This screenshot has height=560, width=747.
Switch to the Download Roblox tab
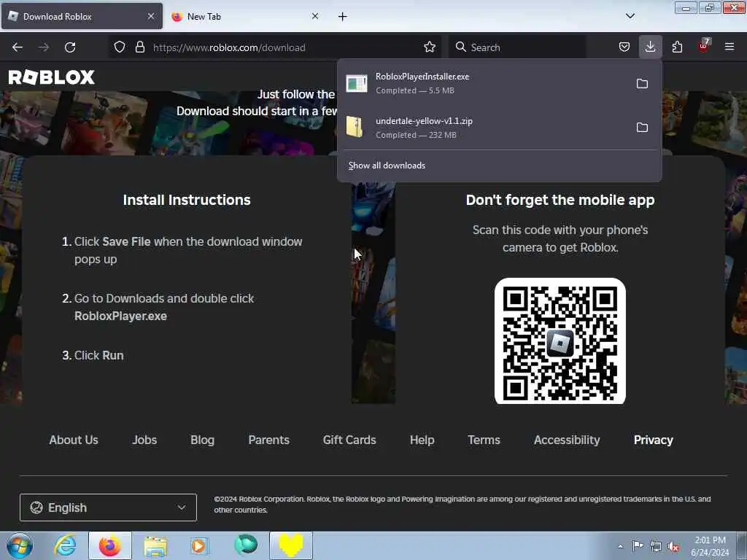click(x=82, y=17)
